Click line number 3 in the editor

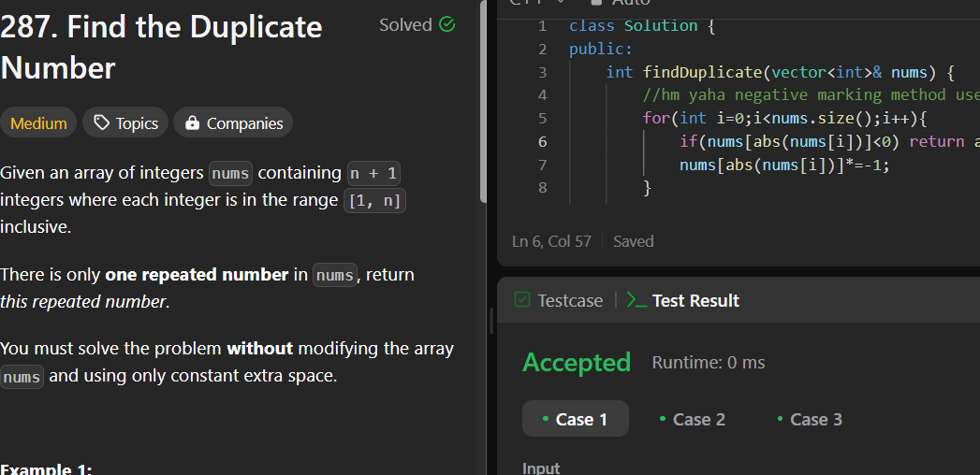[542, 72]
